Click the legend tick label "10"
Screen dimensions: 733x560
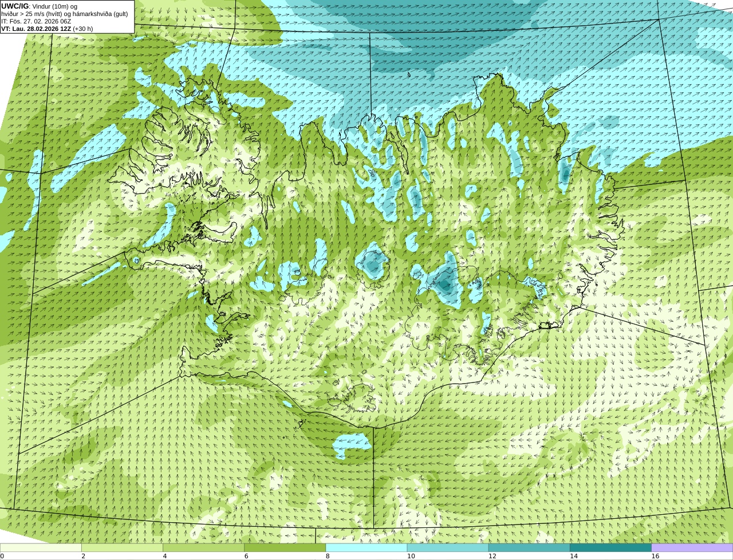411,556
